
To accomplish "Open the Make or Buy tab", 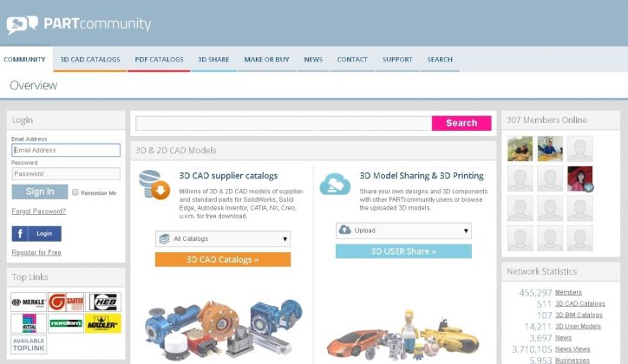I will (x=266, y=60).
